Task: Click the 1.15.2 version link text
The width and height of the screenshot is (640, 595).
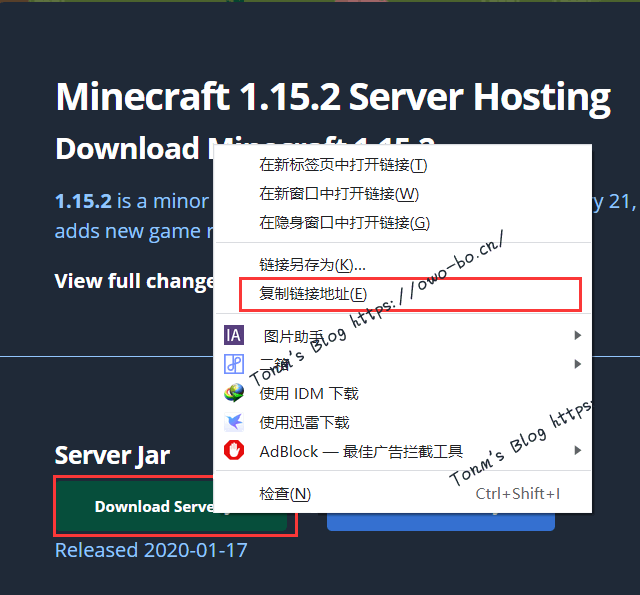Action: pos(83,201)
